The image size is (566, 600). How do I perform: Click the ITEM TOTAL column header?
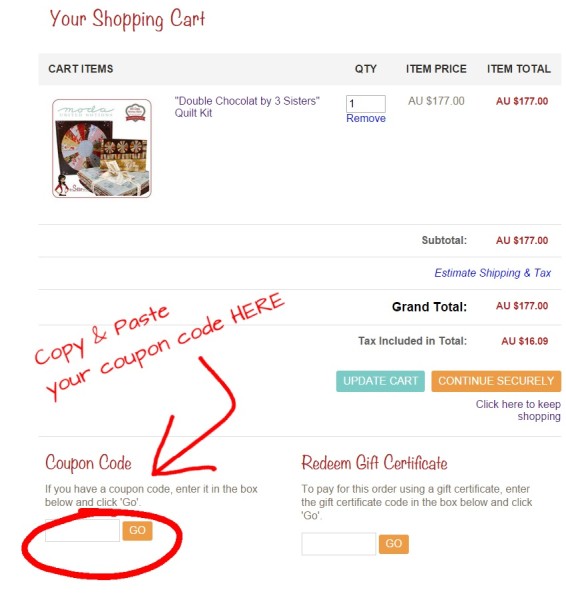pyautogui.click(x=519, y=69)
